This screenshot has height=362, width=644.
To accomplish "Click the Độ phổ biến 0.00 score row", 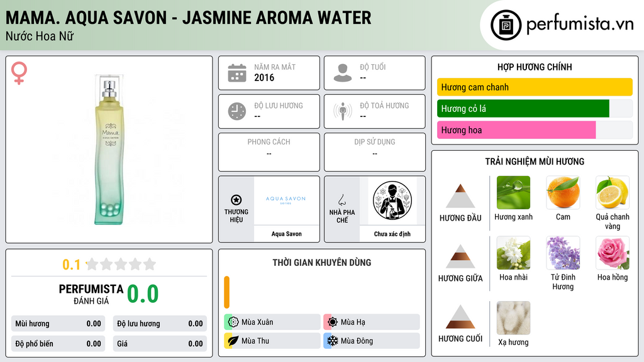I will click(x=58, y=344).
